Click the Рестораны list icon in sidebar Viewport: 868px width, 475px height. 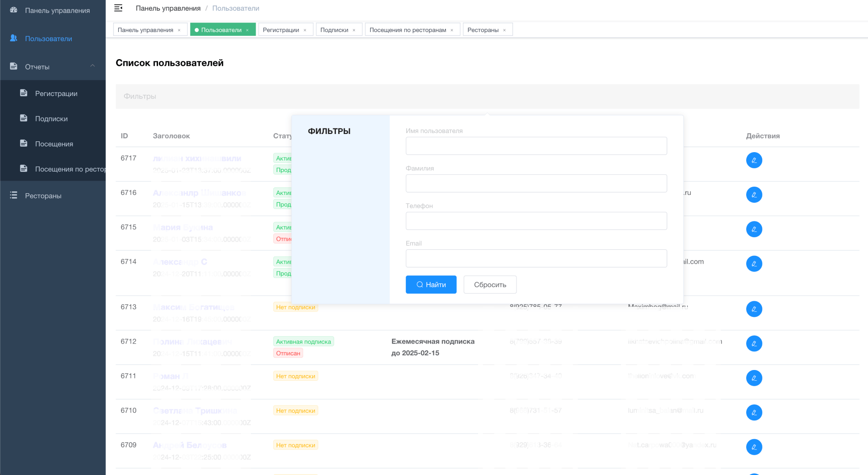coord(14,195)
